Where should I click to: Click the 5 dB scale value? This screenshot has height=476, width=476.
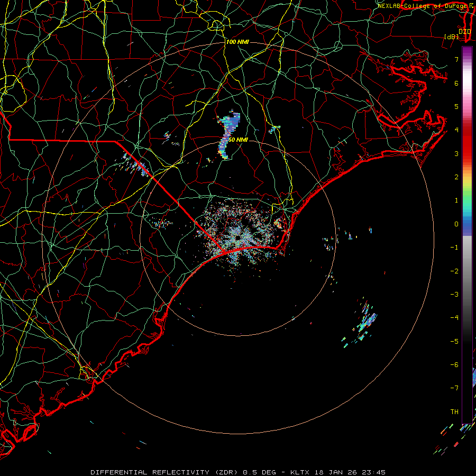[x=456, y=106]
